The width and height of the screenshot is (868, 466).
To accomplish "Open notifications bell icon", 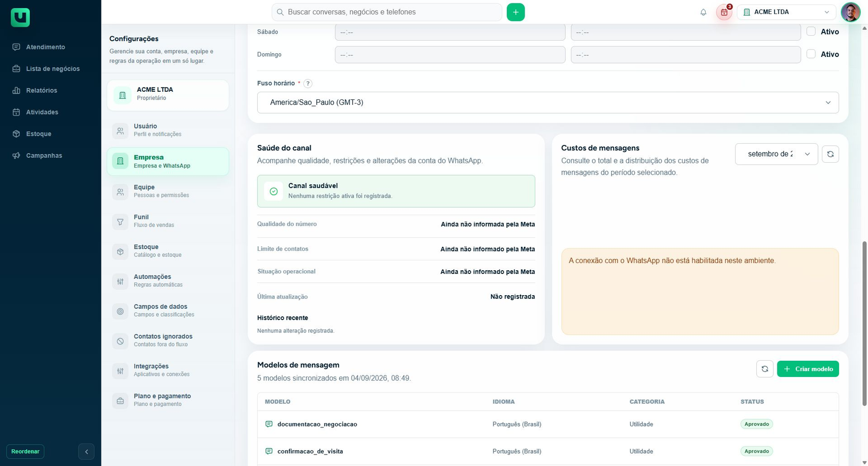I will tap(703, 12).
